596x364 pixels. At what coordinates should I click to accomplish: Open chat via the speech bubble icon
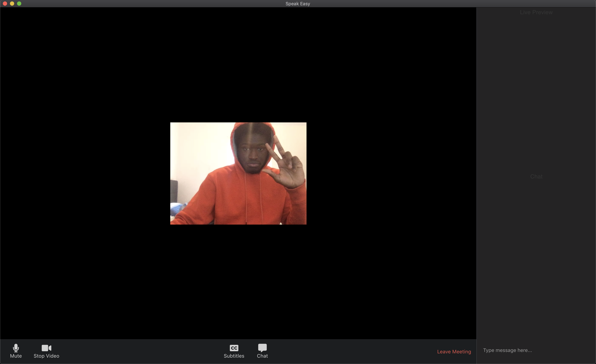pos(262,348)
